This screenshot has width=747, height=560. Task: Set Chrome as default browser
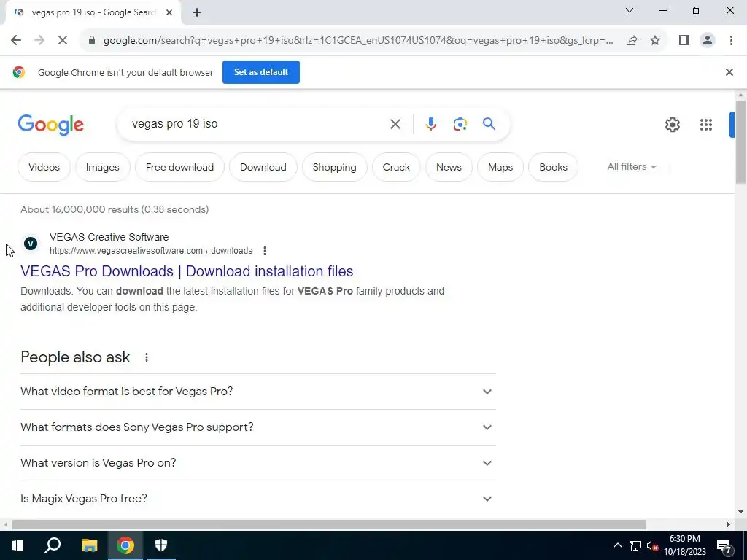[261, 72]
